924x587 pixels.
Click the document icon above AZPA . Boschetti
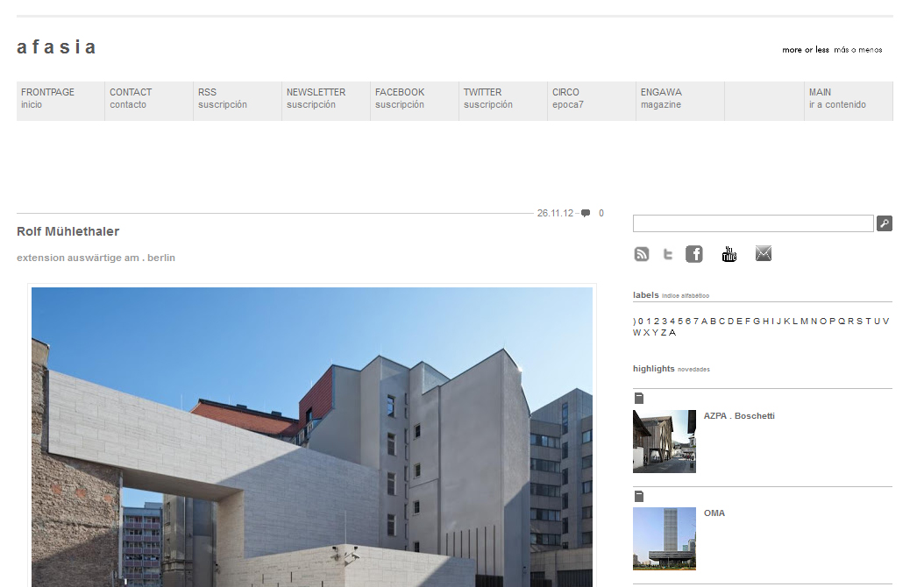click(639, 399)
